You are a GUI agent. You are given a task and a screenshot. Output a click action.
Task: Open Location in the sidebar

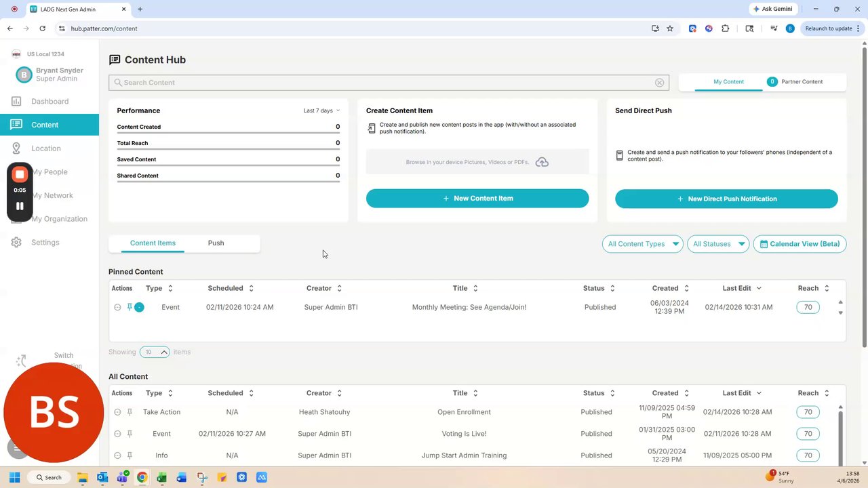(45, 148)
